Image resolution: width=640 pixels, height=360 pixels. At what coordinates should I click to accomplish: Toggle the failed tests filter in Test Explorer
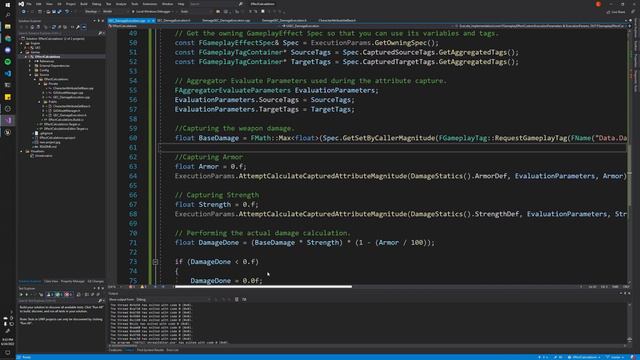tap(68, 294)
